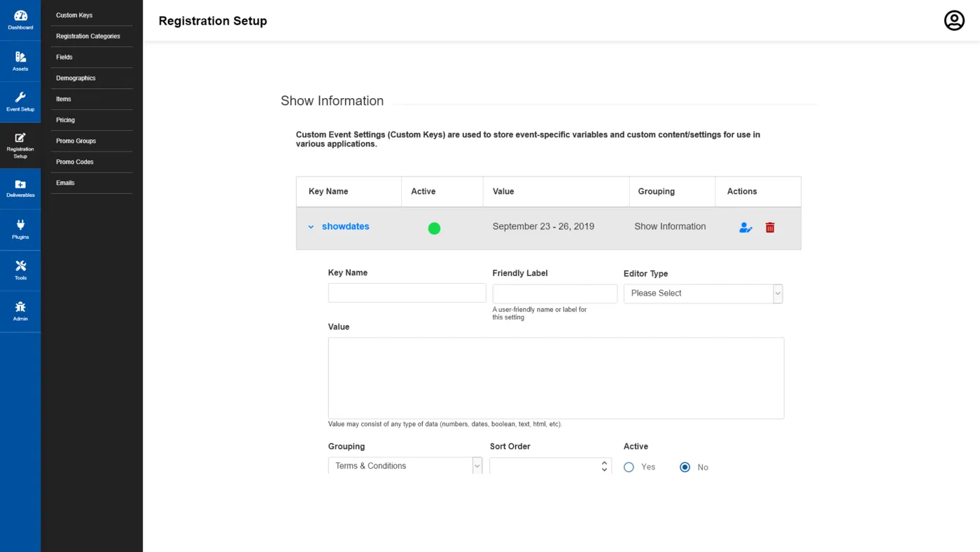Click the Show Information grouping cell
The height and width of the screenshot is (552, 980).
(670, 226)
